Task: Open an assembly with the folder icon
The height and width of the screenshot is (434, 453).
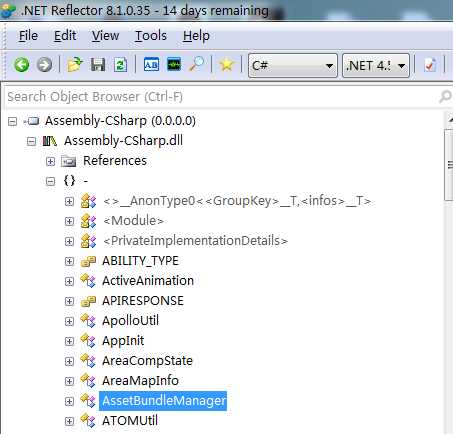Action: (x=75, y=65)
